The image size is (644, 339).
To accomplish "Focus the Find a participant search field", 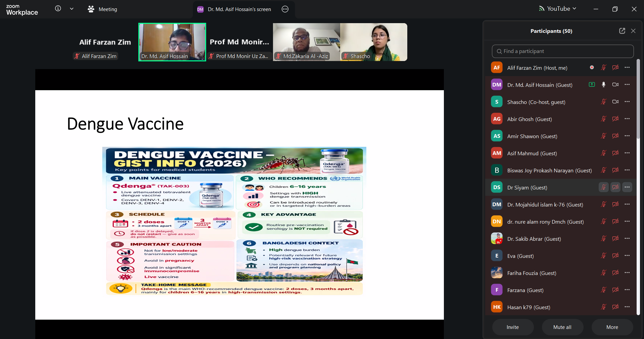I will [563, 51].
